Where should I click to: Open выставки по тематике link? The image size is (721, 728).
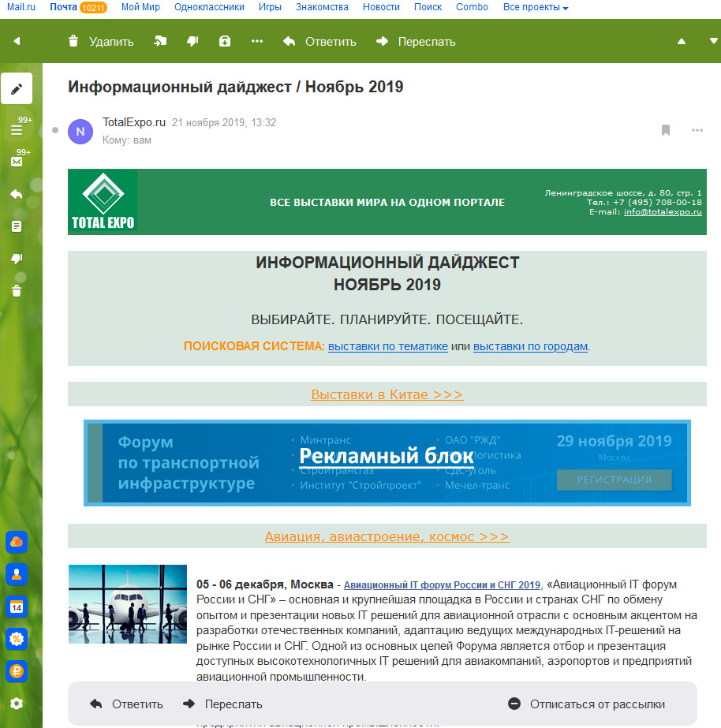(x=388, y=346)
